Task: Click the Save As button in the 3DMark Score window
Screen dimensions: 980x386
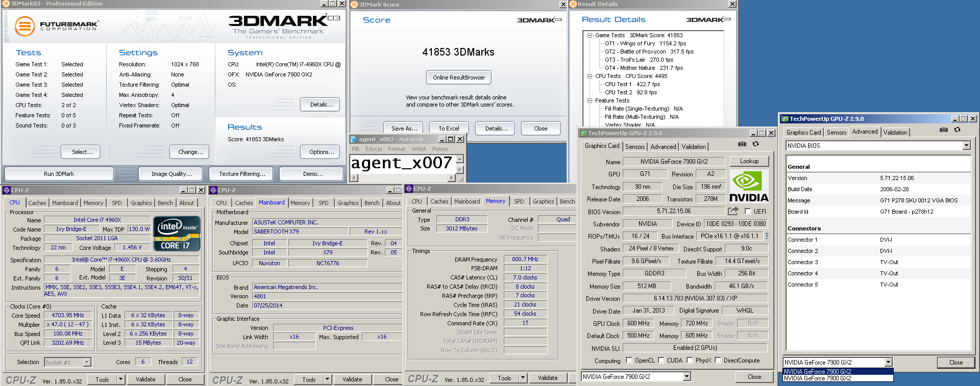Action: (x=404, y=128)
